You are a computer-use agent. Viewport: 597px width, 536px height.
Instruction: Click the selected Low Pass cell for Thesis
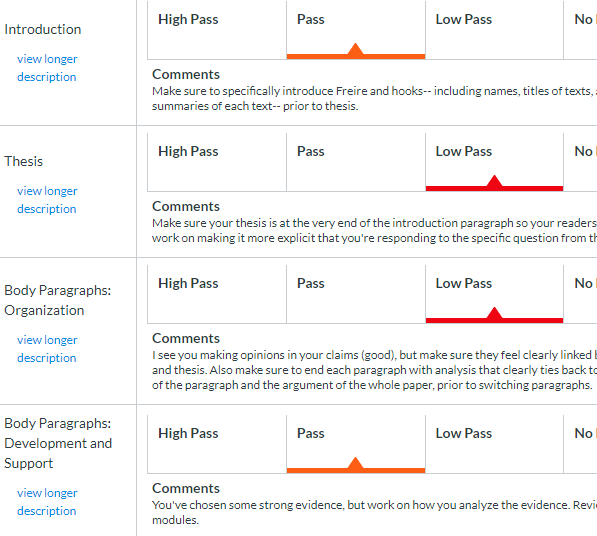495,162
